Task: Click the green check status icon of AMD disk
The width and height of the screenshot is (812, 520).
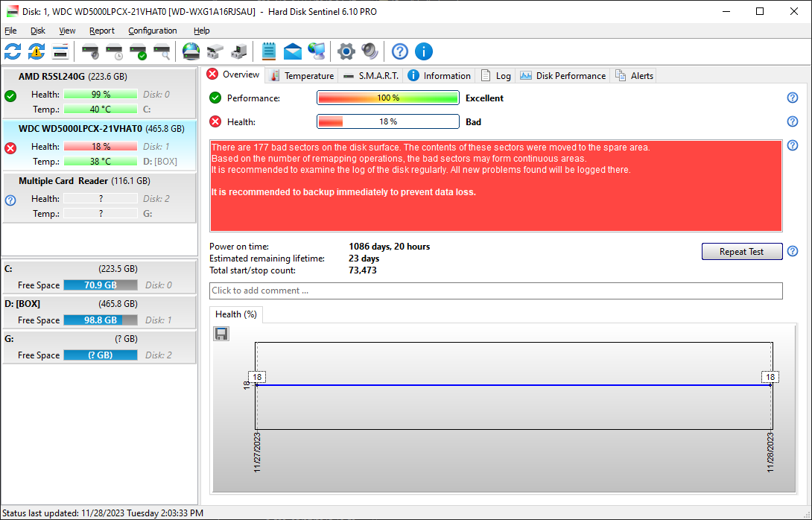Action: (x=10, y=96)
